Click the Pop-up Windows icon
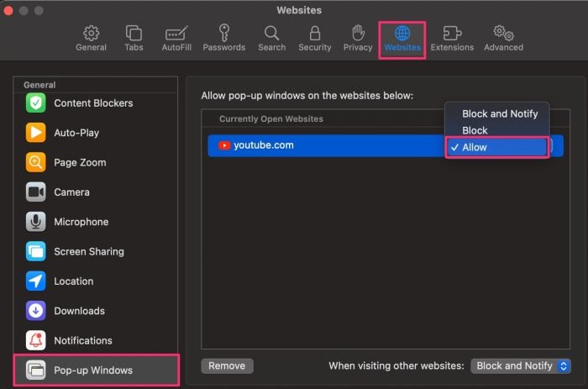This screenshot has height=389, width=588. 35,370
